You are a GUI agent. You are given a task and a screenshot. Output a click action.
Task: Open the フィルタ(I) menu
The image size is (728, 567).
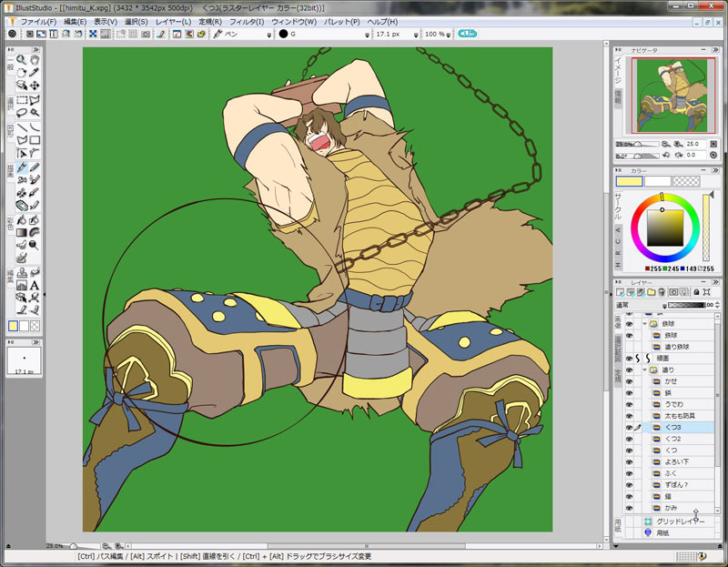[x=247, y=21]
